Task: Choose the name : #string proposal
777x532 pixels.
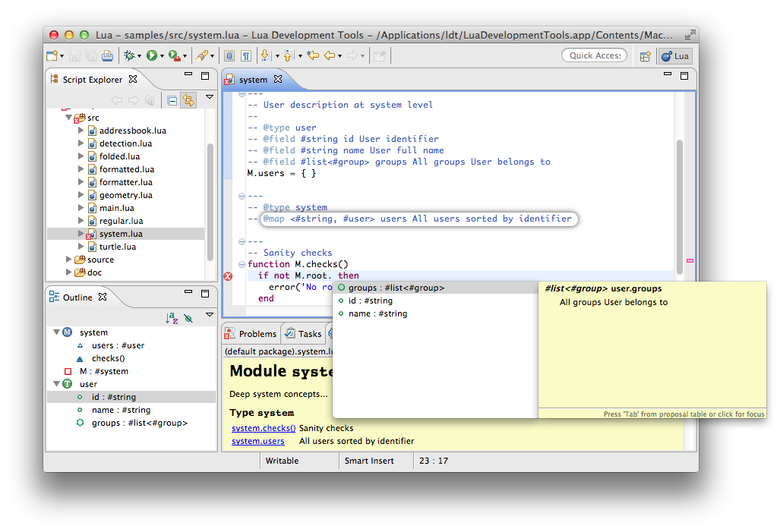Action: pyautogui.click(x=435, y=313)
